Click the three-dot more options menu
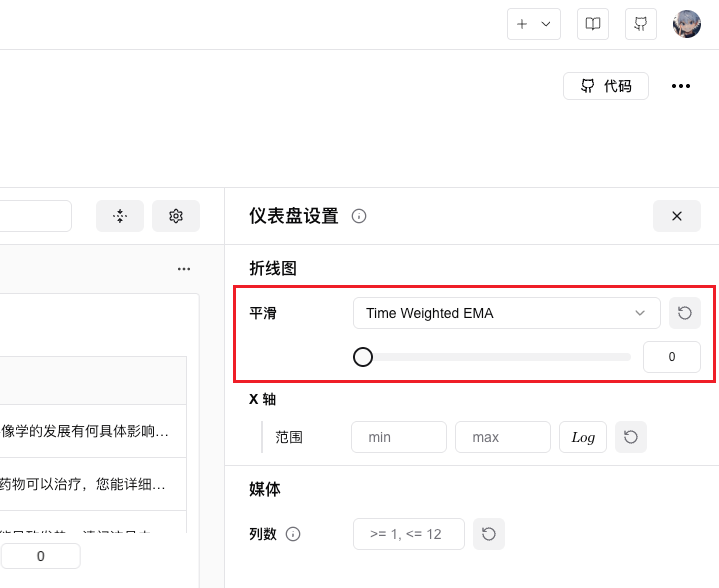Screen dimensions: 719x588 pos(681,86)
